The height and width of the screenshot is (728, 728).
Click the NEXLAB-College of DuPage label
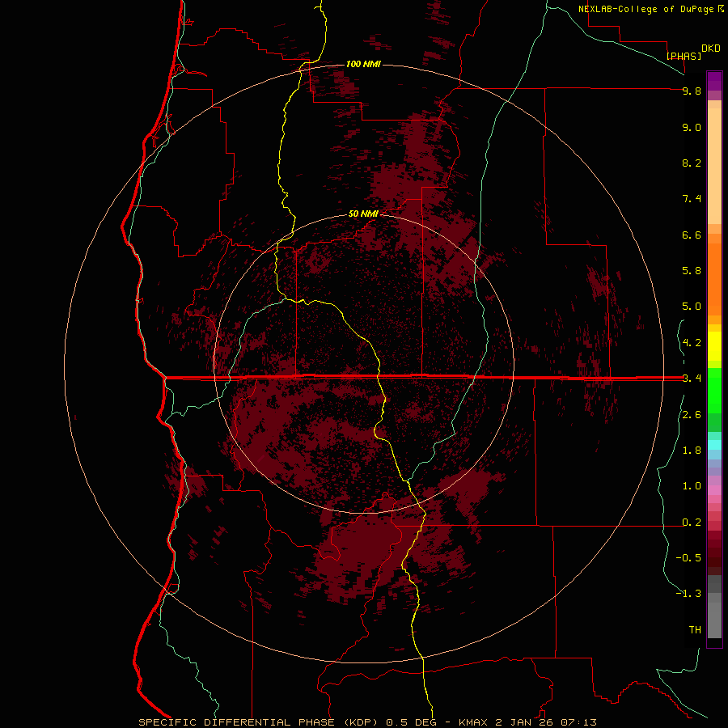click(x=645, y=9)
